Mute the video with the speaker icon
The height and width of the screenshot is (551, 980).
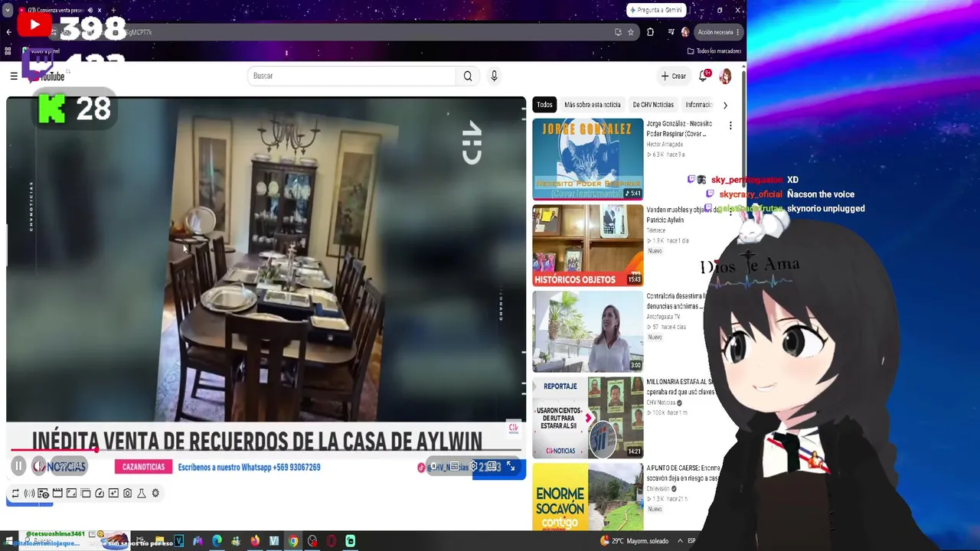tap(38, 466)
